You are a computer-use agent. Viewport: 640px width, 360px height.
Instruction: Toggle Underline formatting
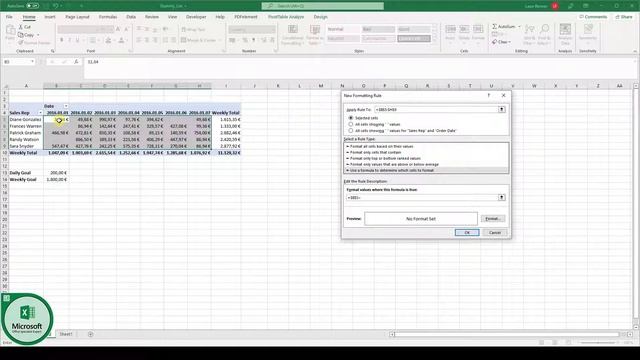(x=77, y=40)
